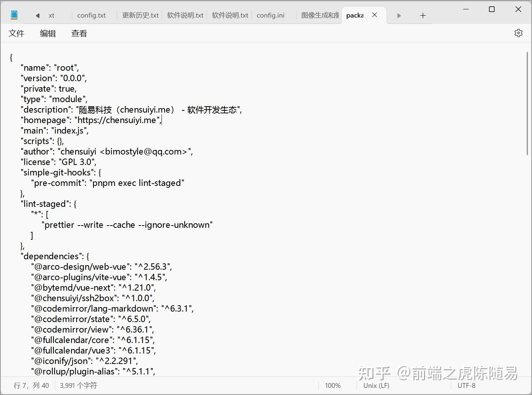
Task: Click the UTF-8 encoding indicator
Action: tap(466, 385)
